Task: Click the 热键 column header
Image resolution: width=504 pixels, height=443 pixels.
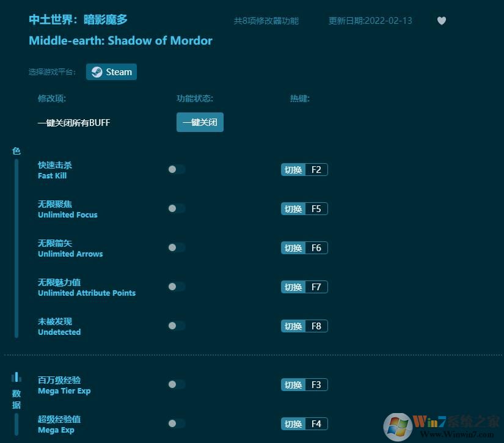Action: (300, 98)
